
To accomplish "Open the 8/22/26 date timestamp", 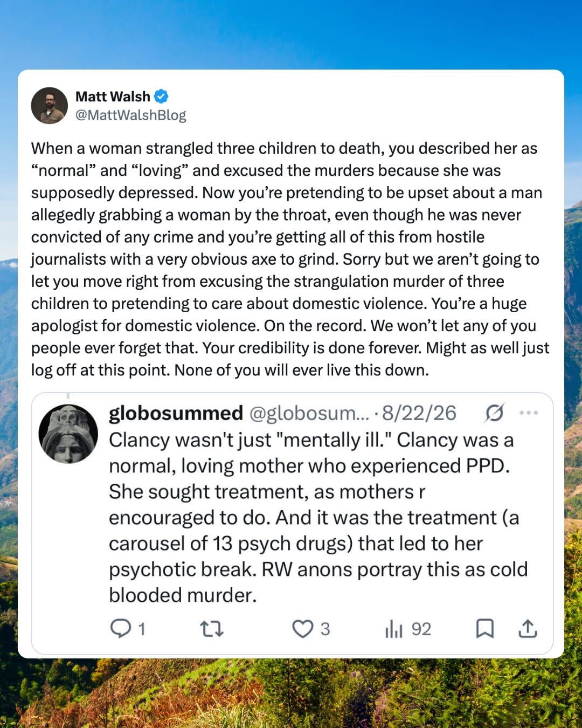I will (419, 413).
